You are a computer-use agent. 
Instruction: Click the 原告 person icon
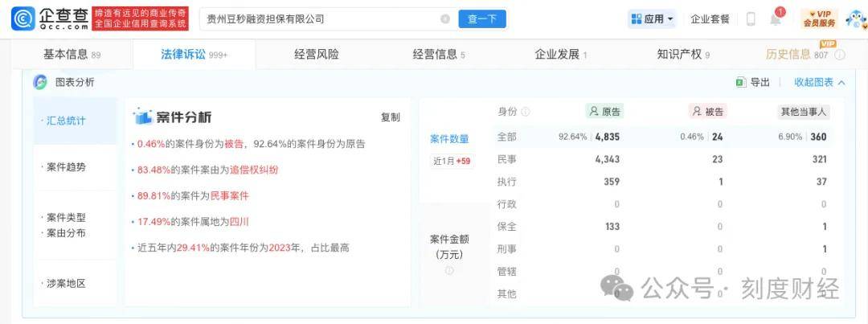594,112
